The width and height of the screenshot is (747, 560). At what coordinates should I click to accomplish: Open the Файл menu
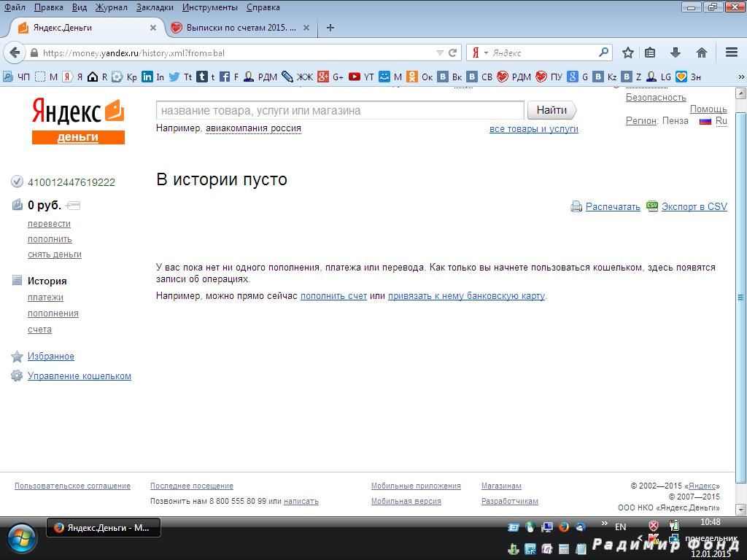[x=15, y=7]
